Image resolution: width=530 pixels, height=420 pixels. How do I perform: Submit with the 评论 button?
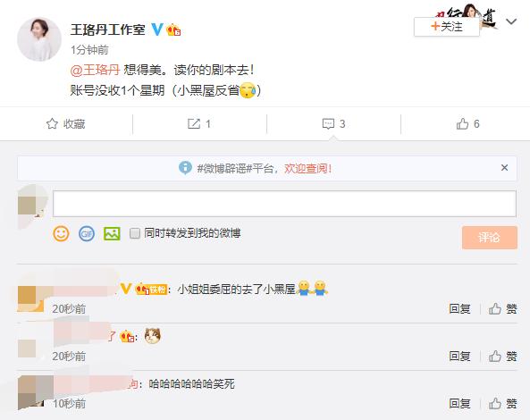coord(490,238)
